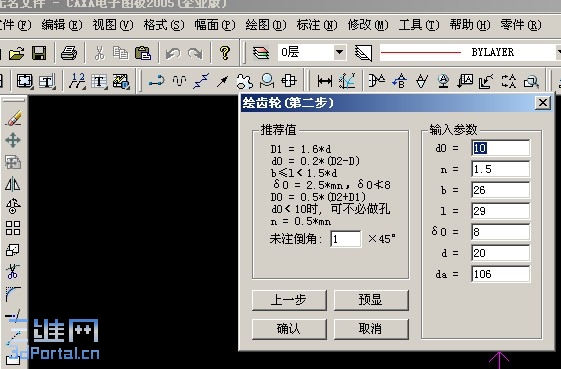Viewport: 561px width, 369px height.
Task: Click the surface roughness symbol icon
Action: pos(421,81)
